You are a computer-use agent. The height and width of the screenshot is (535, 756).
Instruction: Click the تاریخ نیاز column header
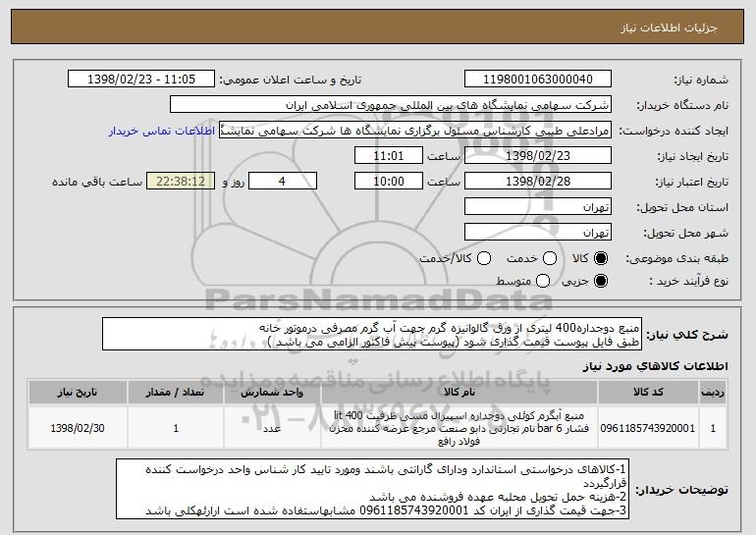[x=78, y=393]
